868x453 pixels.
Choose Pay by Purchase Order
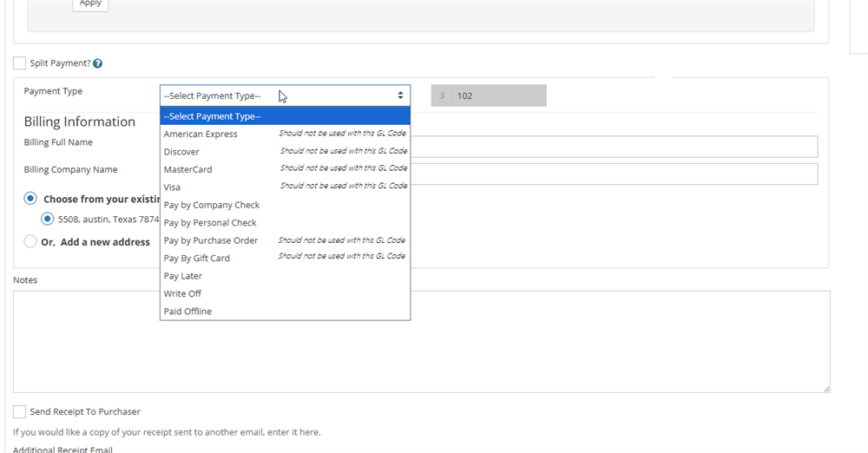(x=285, y=240)
